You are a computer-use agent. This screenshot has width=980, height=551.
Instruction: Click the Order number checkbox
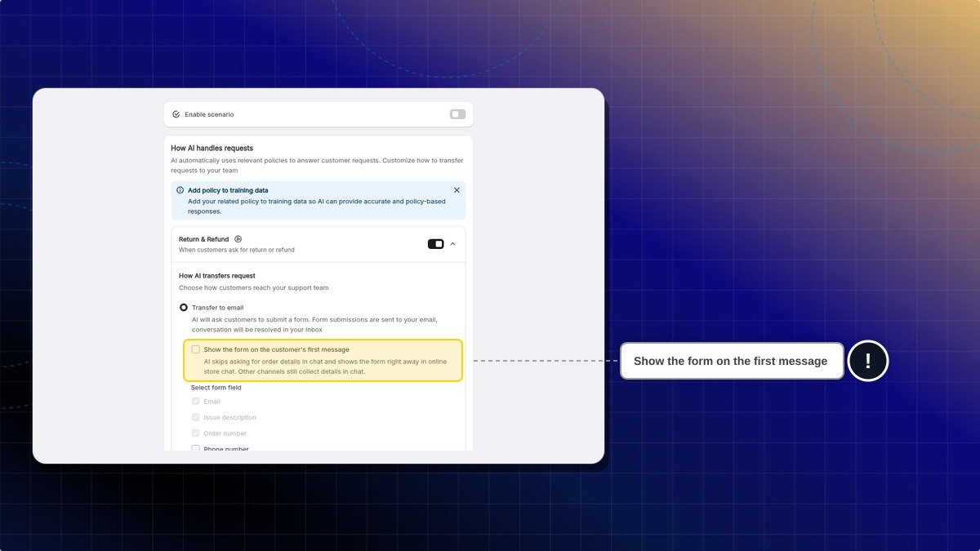coord(196,433)
